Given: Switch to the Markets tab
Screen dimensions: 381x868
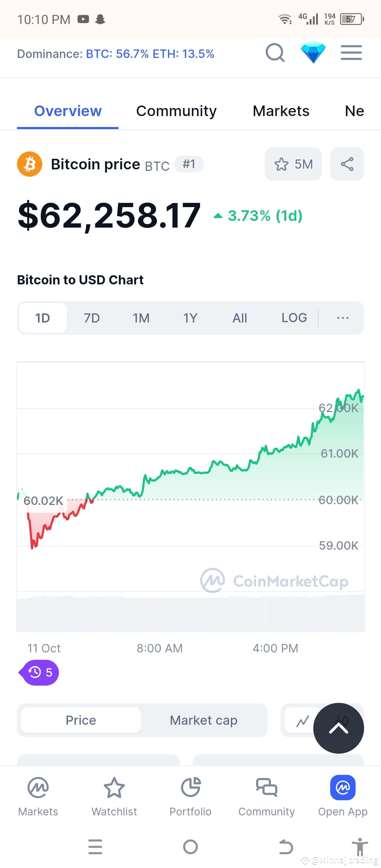Looking at the screenshot, I should point(280,111).
